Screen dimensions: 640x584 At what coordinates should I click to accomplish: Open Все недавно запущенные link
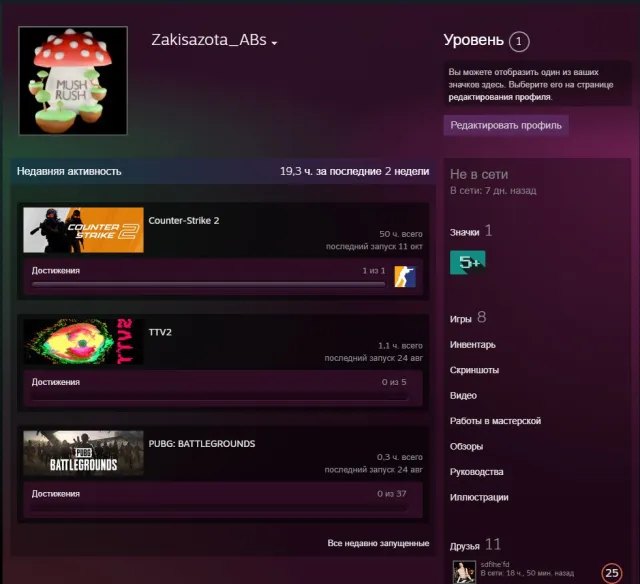378,543
